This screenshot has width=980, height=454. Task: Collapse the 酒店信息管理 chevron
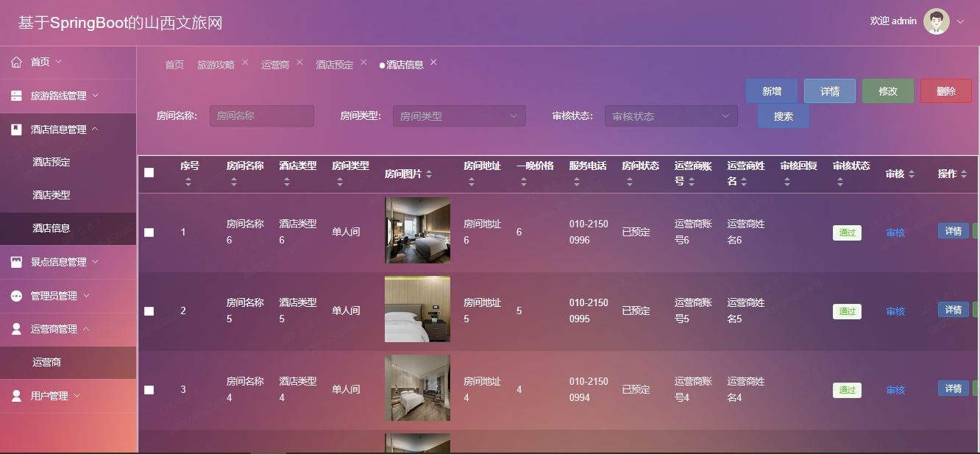pyautogui.click(x=95, y=129)
